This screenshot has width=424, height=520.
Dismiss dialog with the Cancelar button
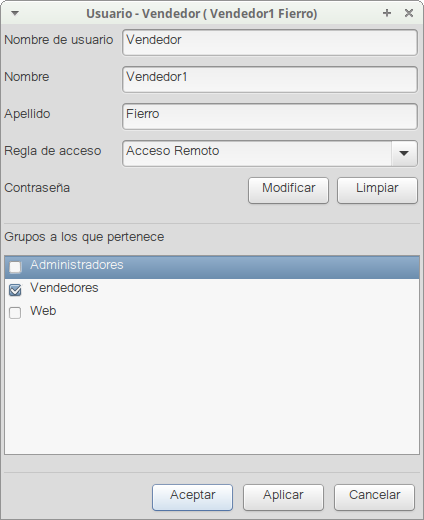point(374,497)
